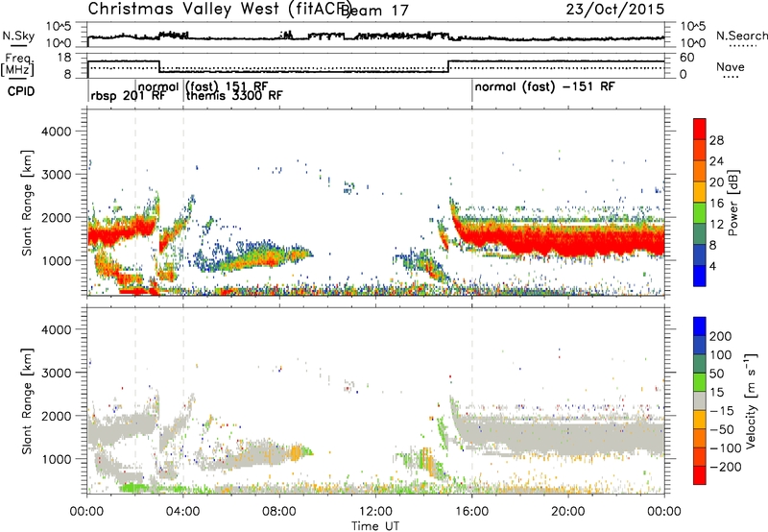Screen dimensions: 768x532
Task: Click the 'Nave' legend label
Action: [731, 66]
